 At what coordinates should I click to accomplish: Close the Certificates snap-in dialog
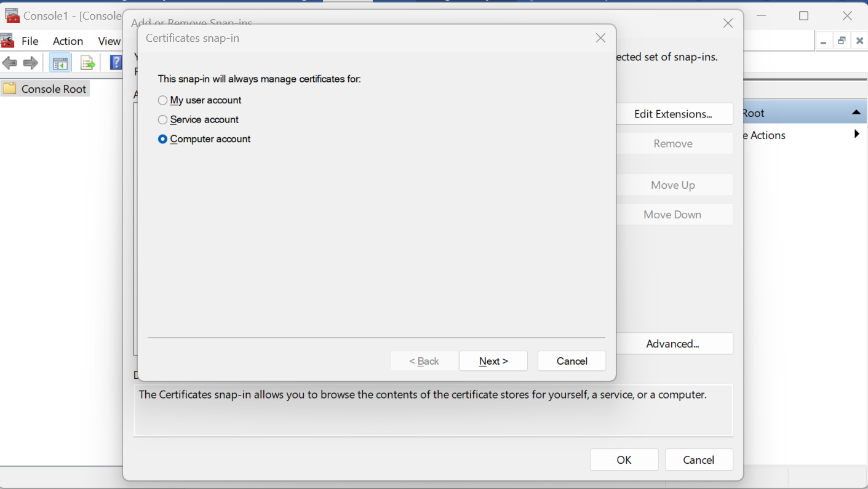pyautogui.click(x=601, y=38)
